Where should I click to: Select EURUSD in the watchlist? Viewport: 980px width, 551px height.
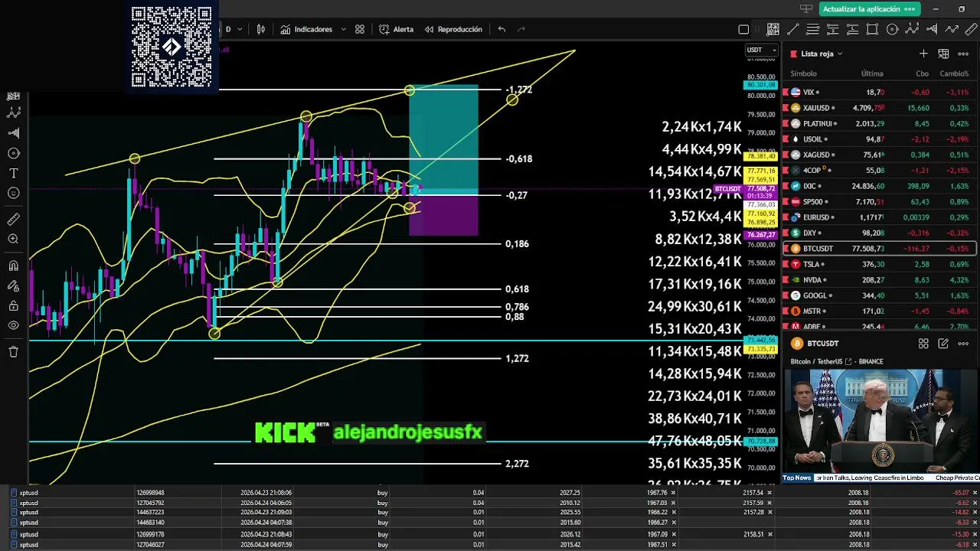tap(879, 217)
